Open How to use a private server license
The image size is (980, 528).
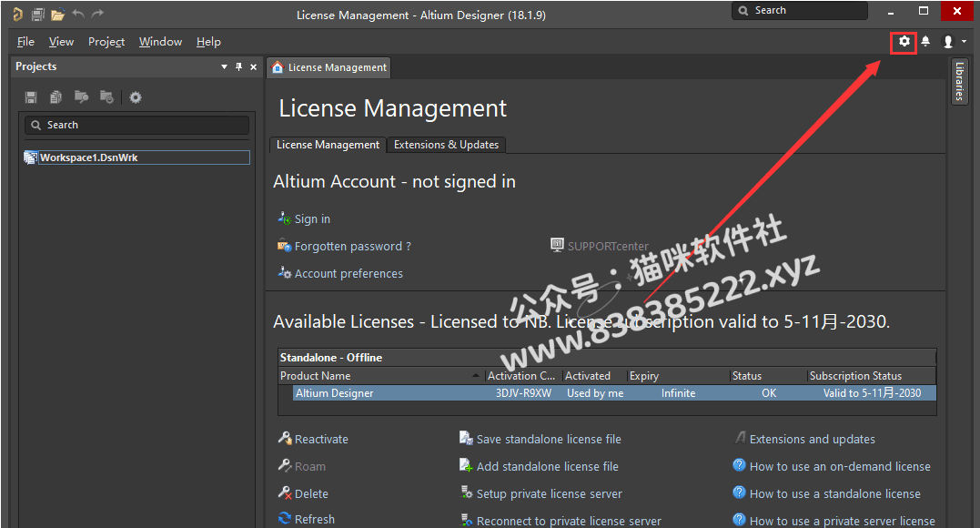(842, 521)
